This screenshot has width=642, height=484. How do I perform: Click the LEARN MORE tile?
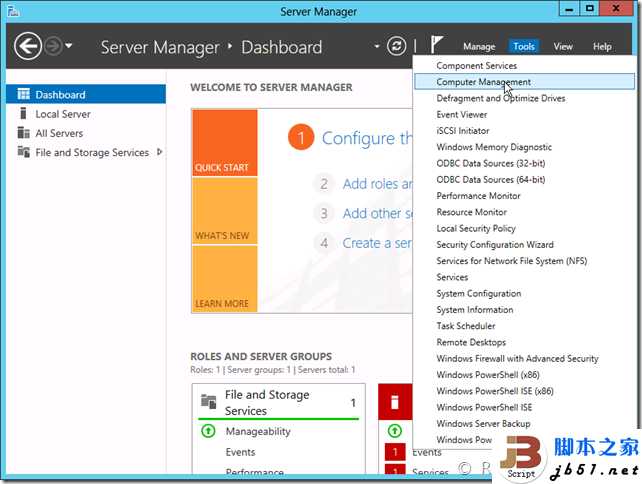pyautogui.click(x=225, y=279)
